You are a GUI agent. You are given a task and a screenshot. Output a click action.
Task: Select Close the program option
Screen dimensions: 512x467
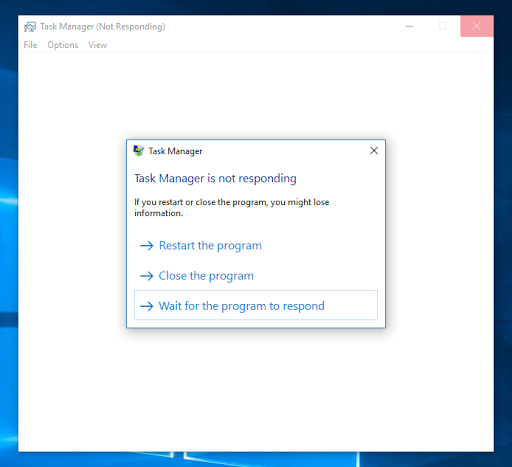click(256, 276)
